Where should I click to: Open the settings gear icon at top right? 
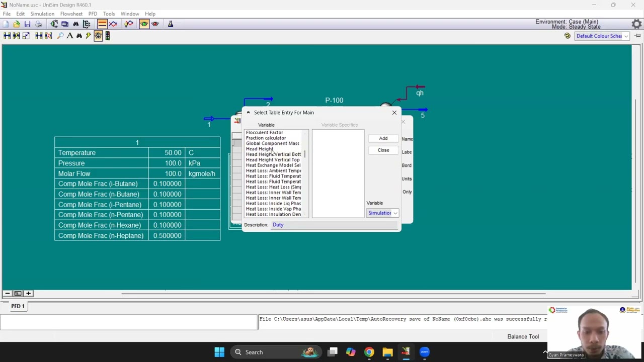(x=636, y=24)
